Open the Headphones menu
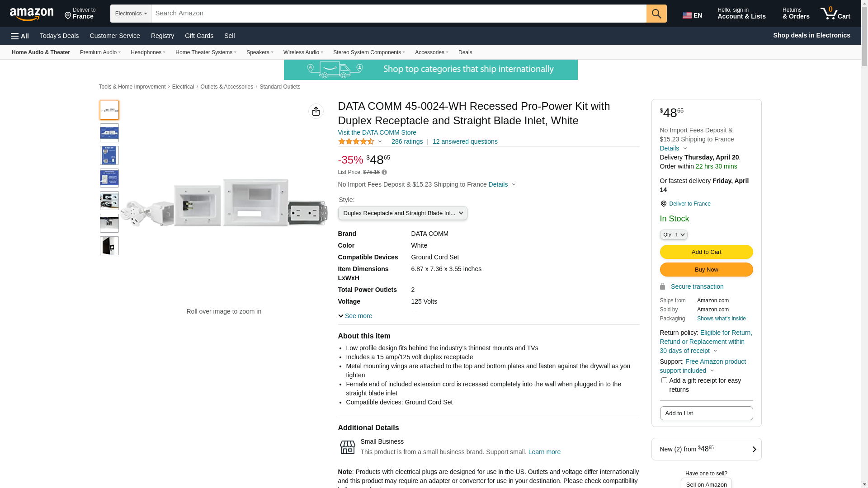The image size is (868, 488). pyautogui.click(x=148, y=52)
